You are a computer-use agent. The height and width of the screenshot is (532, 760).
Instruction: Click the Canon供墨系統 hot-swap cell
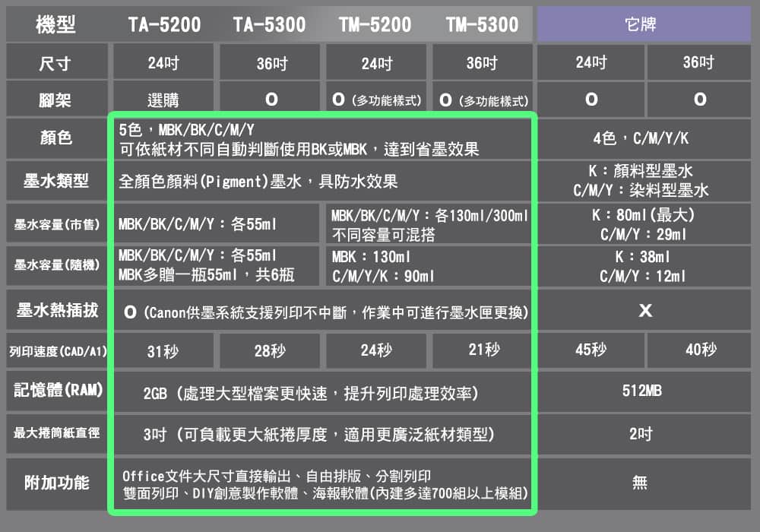(x=321, y=311)
